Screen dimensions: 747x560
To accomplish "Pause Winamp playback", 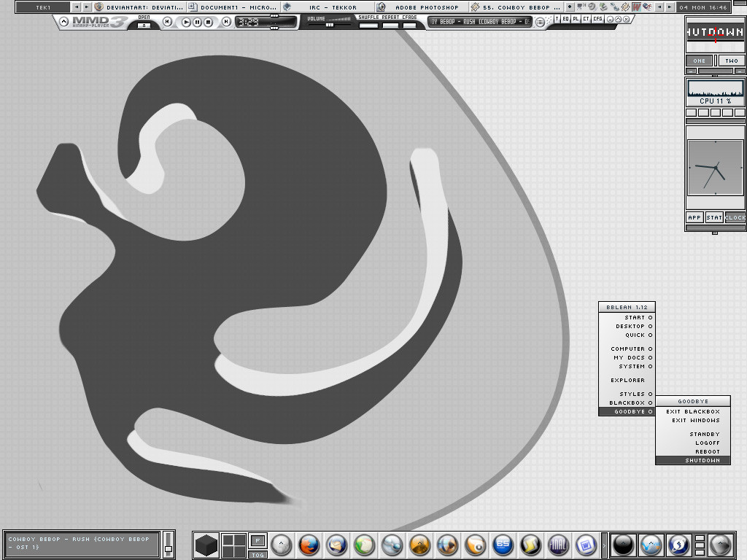I will 197,22.
